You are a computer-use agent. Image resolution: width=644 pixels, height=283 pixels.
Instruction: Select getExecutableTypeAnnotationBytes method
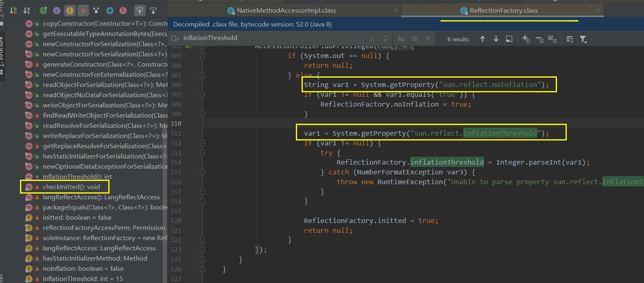[x=105, y=34]
